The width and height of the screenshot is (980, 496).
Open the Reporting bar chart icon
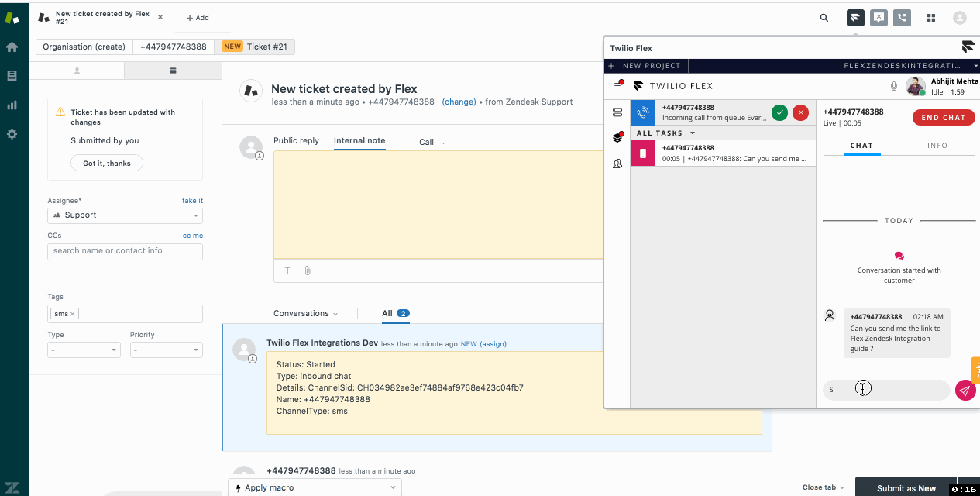[12, 105]
